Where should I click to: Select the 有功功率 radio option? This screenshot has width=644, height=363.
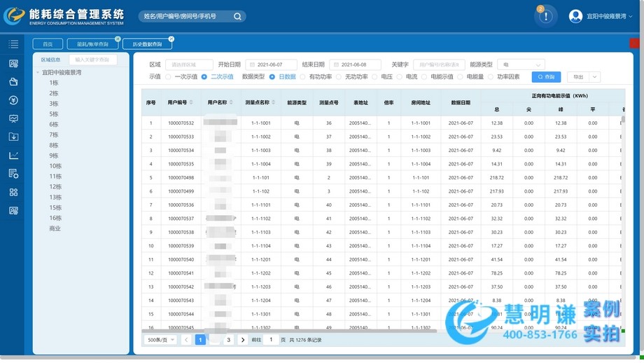[x=304, y=77]
